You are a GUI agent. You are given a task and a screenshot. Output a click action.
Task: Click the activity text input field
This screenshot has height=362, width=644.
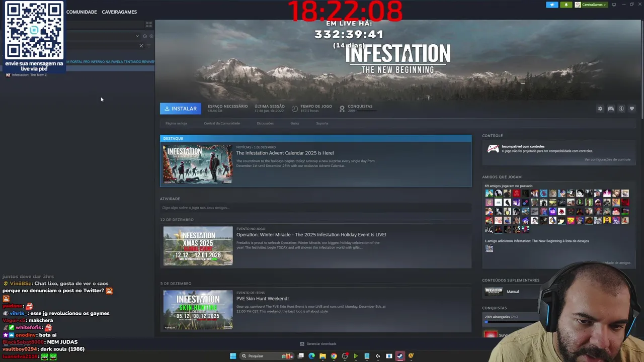pyautogui.click(x=315, y=208)
